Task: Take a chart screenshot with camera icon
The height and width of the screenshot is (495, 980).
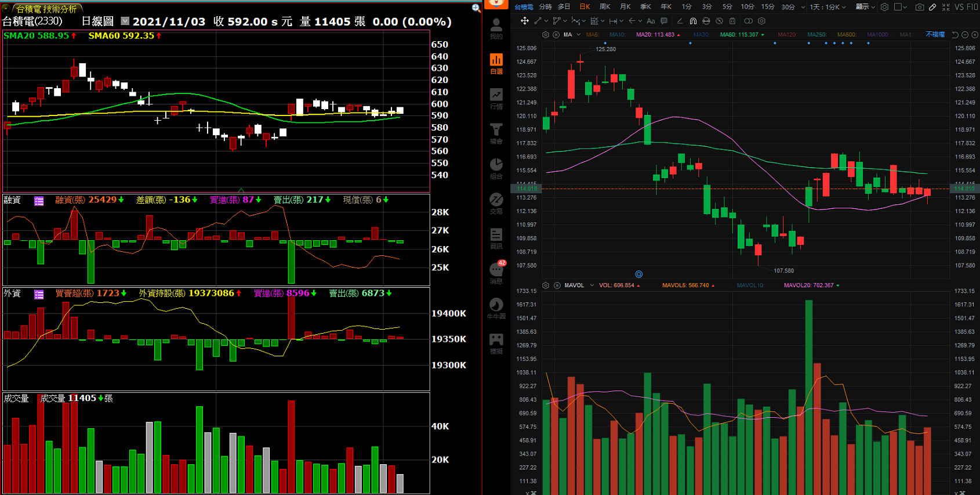Action: (x=920, y=7)
